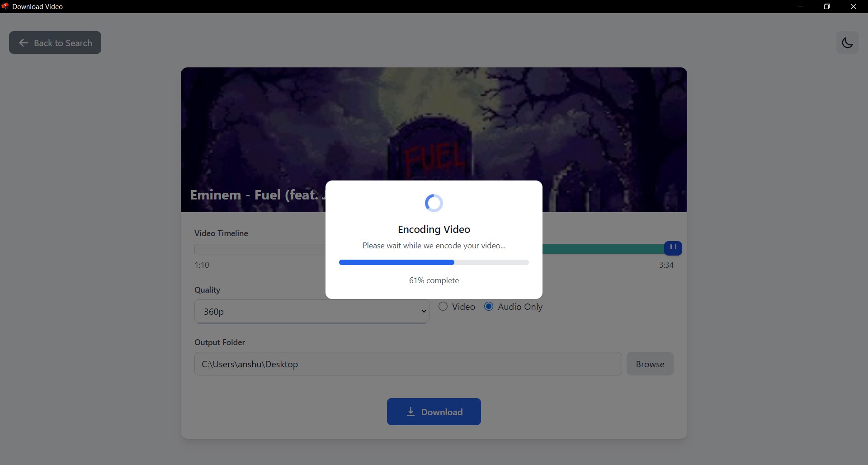This screenshot has height=465, width=868.
Task: Click the 'Encoding Video' heading
Action: 434,229
